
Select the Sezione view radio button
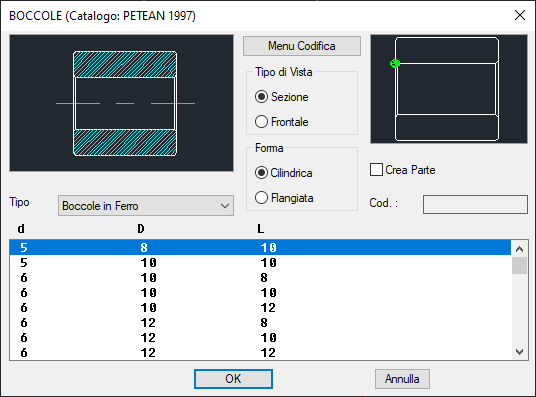pyautogui.click(x=261, y=97)
